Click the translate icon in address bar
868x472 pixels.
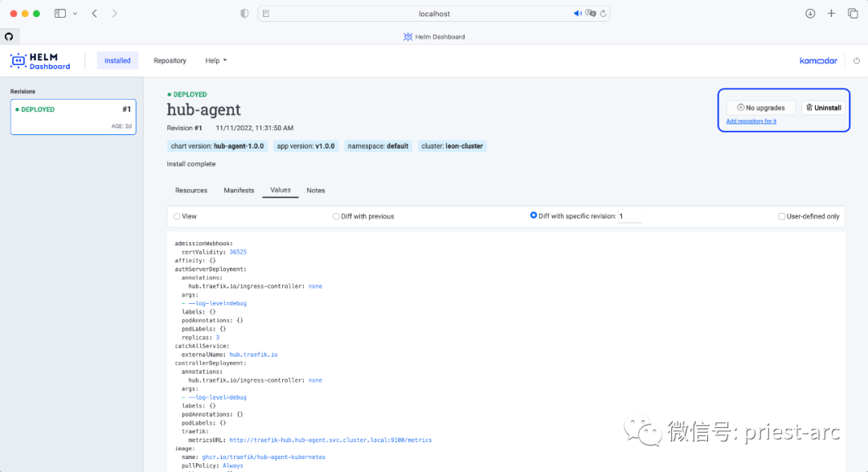[591, 14]
